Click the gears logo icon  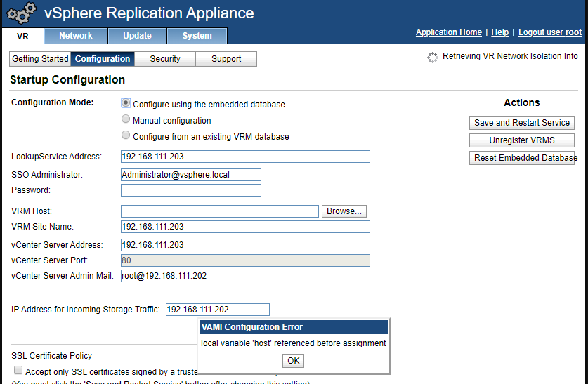click(22, 13)
